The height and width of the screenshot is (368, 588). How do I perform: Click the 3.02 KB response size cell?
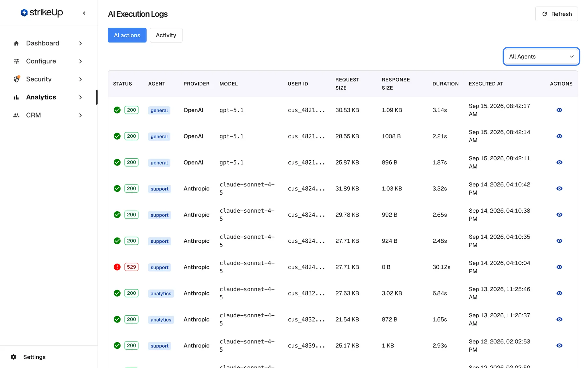[x=392, y=293]
